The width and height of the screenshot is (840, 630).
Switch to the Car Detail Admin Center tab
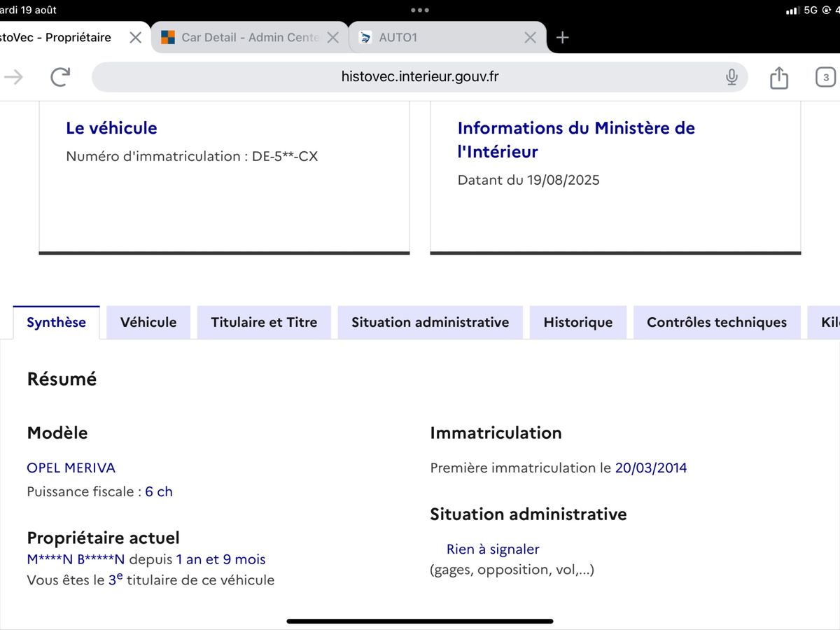pyautogui.click(x=250, y=38)
